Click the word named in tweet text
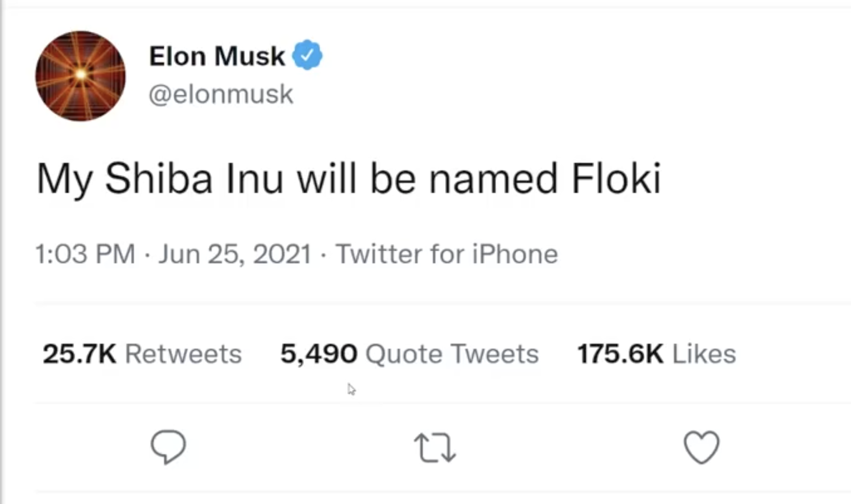851x504 pixels. 493,179
